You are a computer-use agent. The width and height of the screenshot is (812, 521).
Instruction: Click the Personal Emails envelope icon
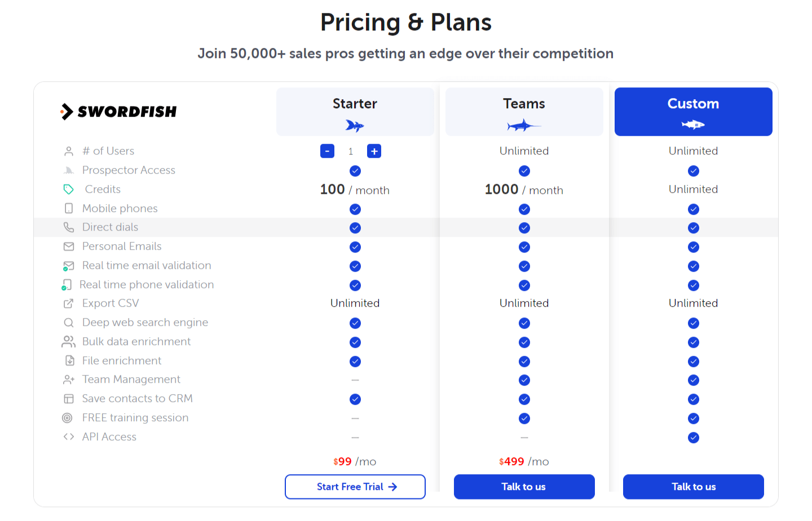click(x=69, y=246)
